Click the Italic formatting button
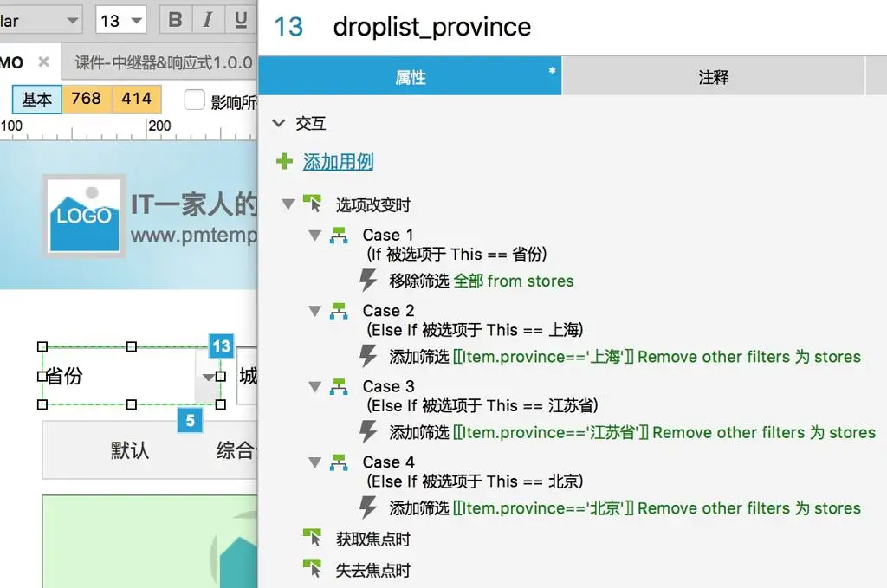 (x=207, y=20)
